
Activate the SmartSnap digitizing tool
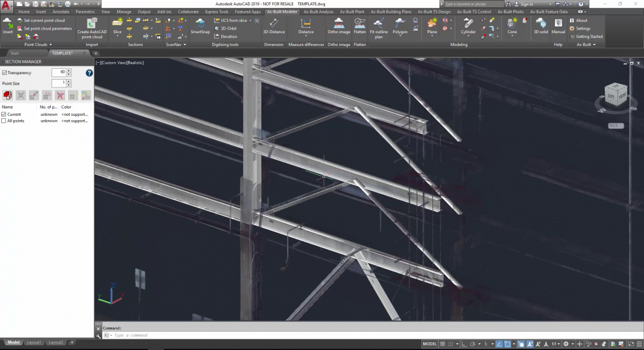(x=200, y=25)
